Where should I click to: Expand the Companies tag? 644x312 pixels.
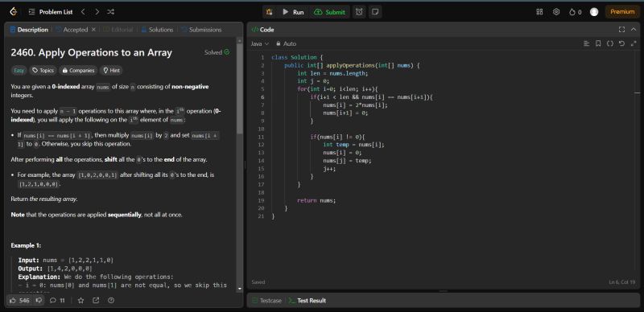coord(78,70)
